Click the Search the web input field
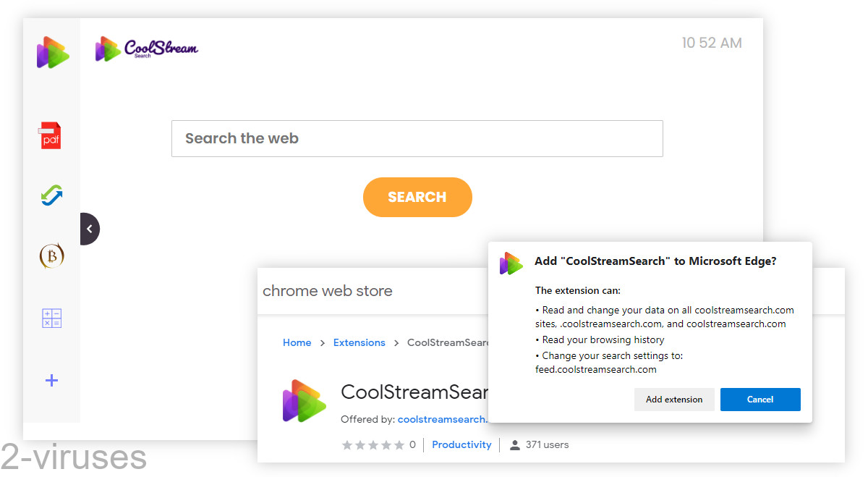 [x=417, y=138]
